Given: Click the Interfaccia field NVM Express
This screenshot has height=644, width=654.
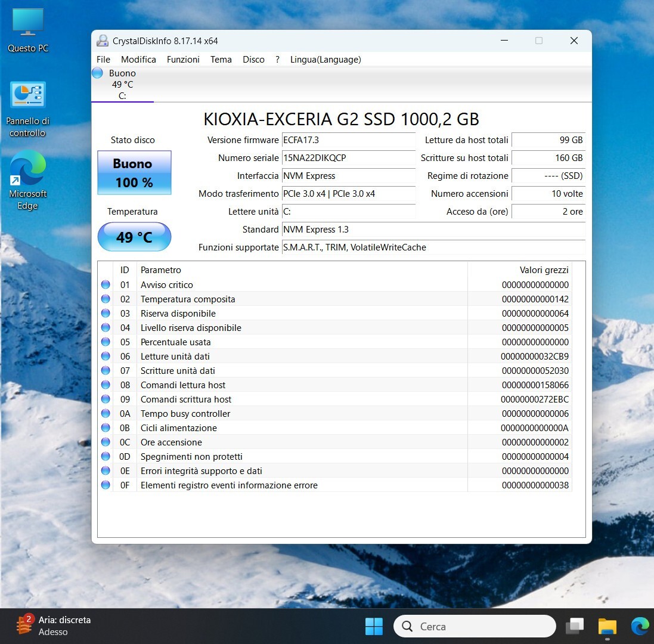Looking at the screenshot, I should pyautogui.click(x=349, y=176).
